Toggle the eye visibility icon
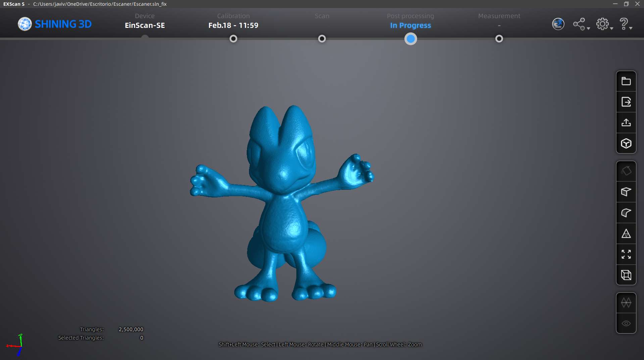This screenshot has height=360, width=644. 626,324
